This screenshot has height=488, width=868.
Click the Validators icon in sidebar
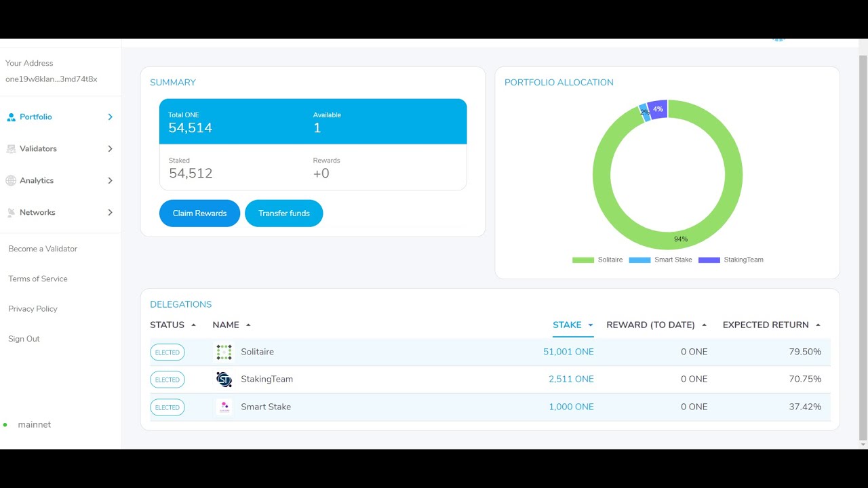point(11,149)
